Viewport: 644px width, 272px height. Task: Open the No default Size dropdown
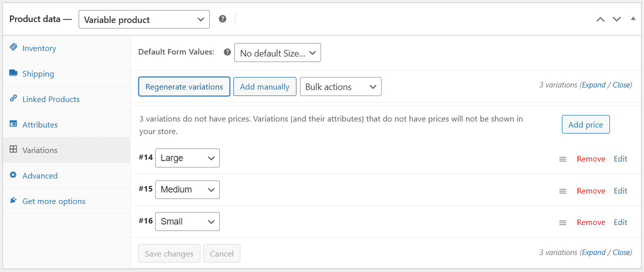[x=277, y=52]
